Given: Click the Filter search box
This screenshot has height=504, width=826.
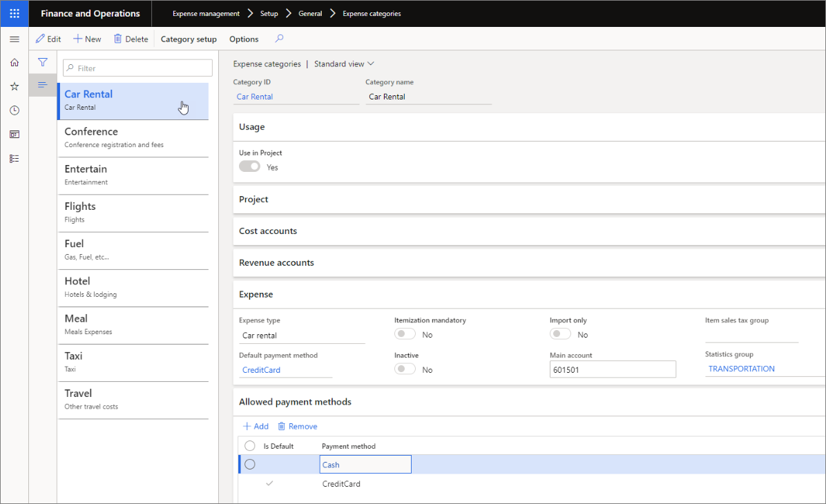Looking at the screenshot, I should tap(137, 68).
